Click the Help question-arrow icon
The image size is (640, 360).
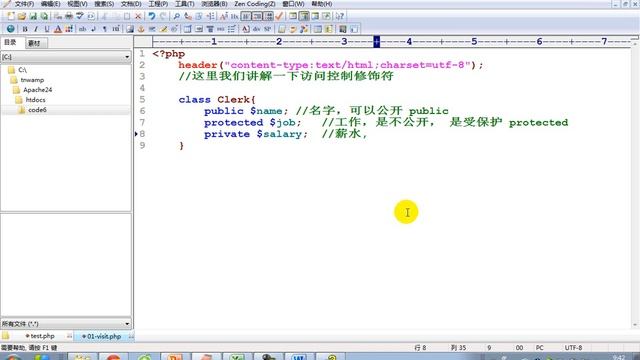[x=340, y=16]
